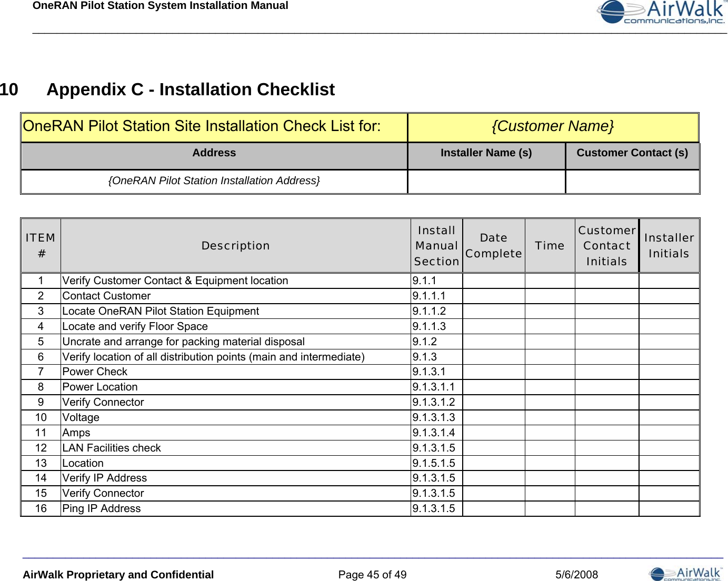Click the 'Time' column header
Viewport: 728px width, 581px height.
[550, 246]
